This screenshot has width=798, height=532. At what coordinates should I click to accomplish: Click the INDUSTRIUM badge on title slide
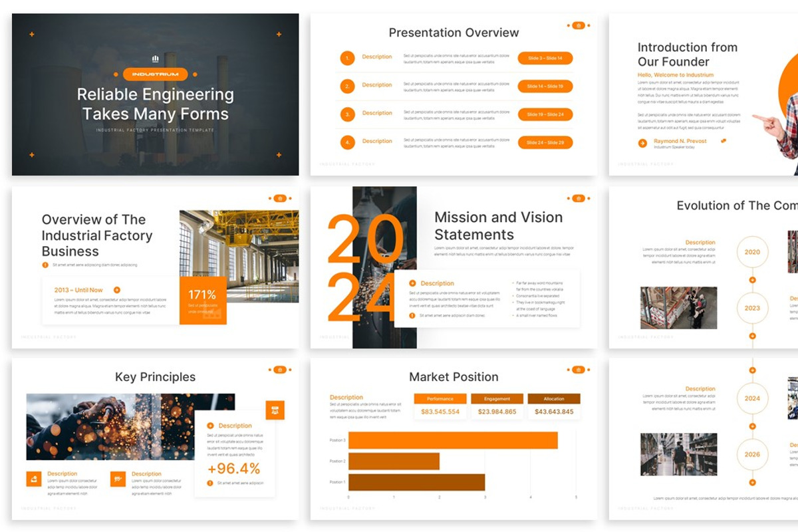(x=156, y=74)
